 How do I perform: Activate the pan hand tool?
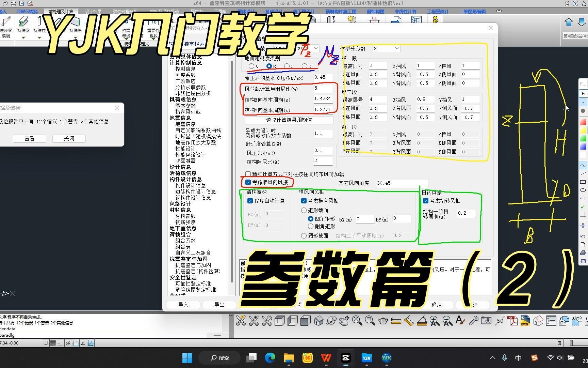click(x=344, y=321)
